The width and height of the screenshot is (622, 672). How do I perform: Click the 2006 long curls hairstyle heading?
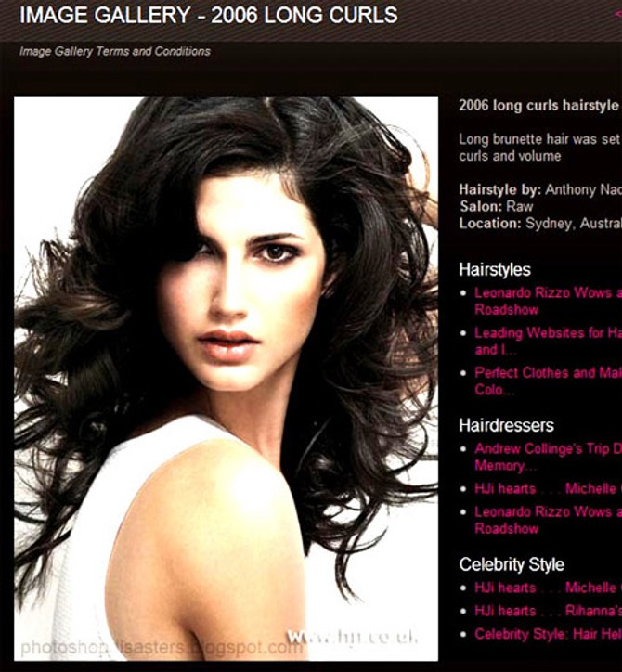538,106
